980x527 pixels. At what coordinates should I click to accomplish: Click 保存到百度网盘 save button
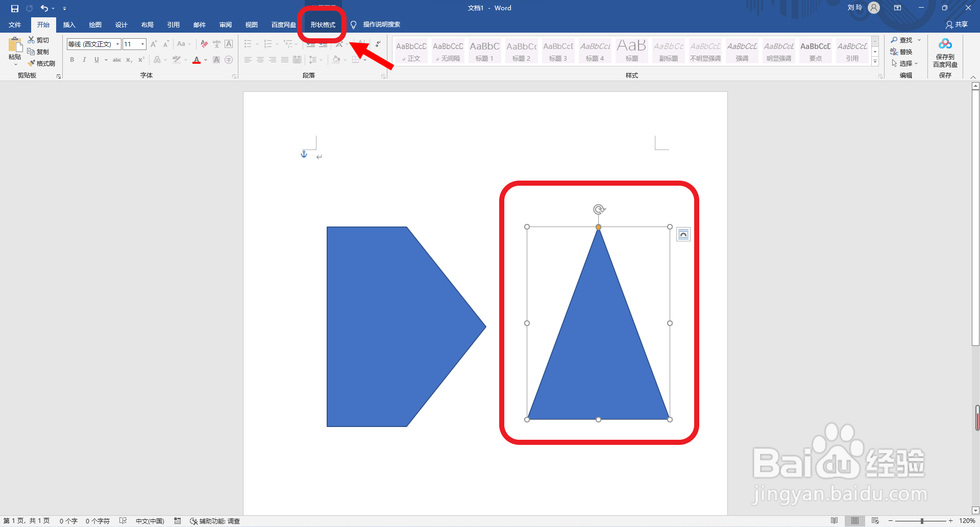click(945, 53)
